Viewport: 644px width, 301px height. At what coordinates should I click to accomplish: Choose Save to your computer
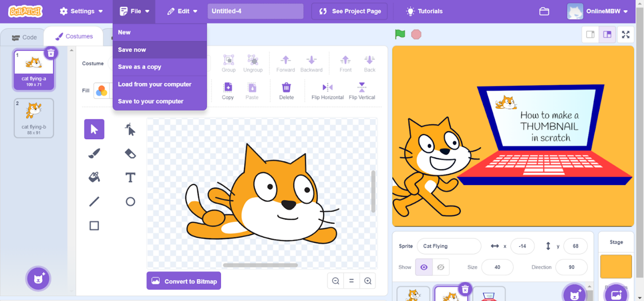(x=159, y=101)
